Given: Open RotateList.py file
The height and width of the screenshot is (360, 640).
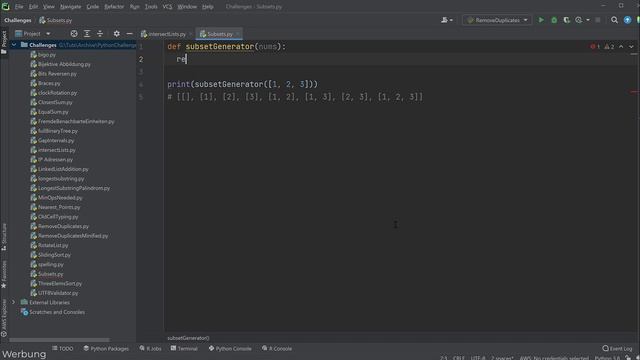Looking at the screenshot, I should click(x=53, y=245).
